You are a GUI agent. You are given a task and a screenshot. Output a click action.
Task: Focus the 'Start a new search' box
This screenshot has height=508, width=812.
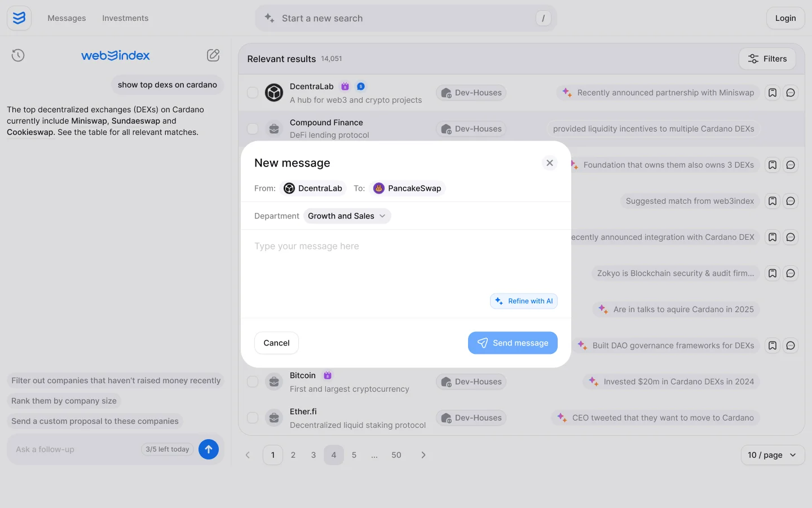pyautogui.click(x=406, y=18)
